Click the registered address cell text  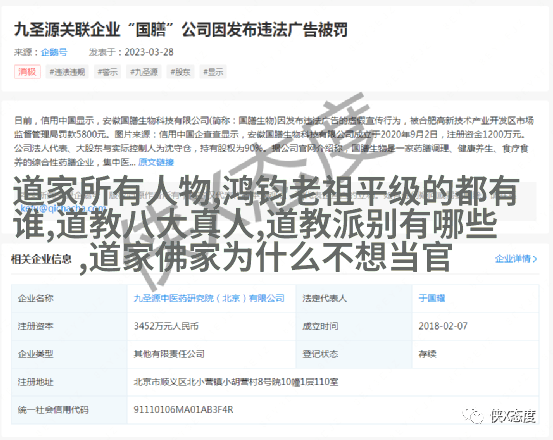236,382
